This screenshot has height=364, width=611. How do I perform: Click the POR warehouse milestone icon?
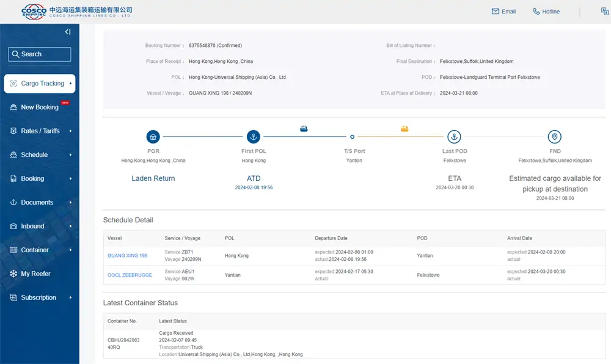tap(153, 137)
